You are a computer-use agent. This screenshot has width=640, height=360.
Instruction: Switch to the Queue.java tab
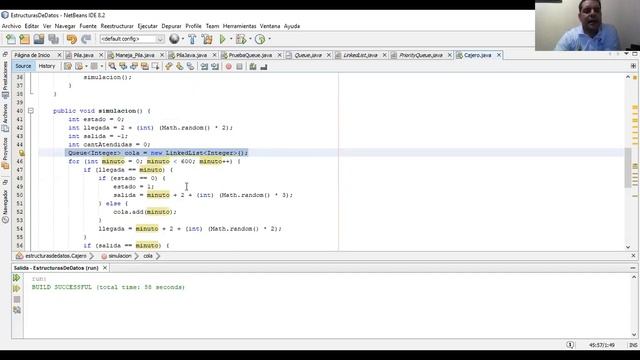click(x=308, y=55)
